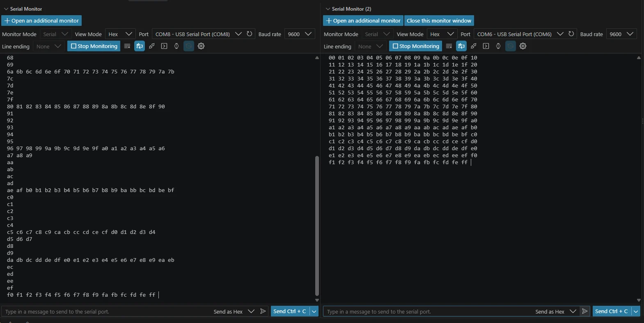The image size is (644, 323).
Task: Open the COM6 port selection dropdown
Action: pos(520,34)
